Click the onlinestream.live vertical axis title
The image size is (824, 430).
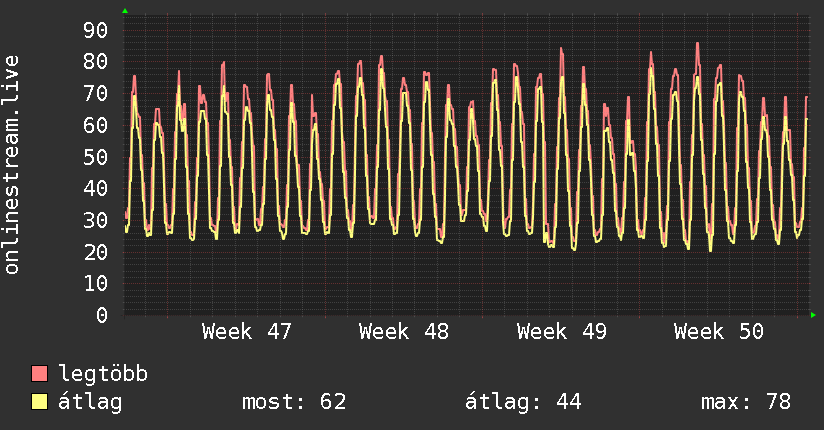click(x=12, y=165)
